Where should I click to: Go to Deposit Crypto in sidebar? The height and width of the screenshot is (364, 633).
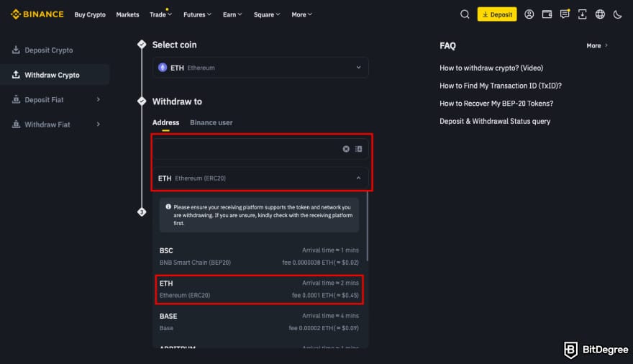click(x=49, y=50)
